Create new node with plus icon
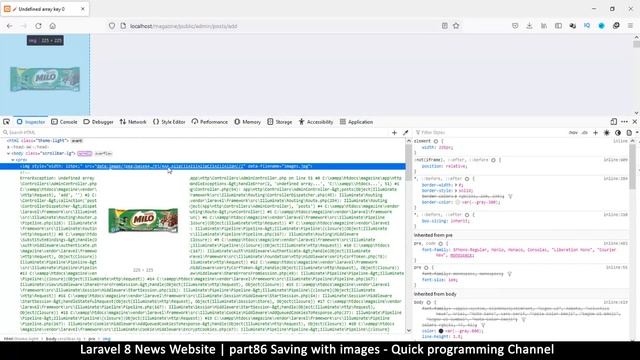Image resolution: width=640 pixels, height=360 pixels. click(394, 133)
